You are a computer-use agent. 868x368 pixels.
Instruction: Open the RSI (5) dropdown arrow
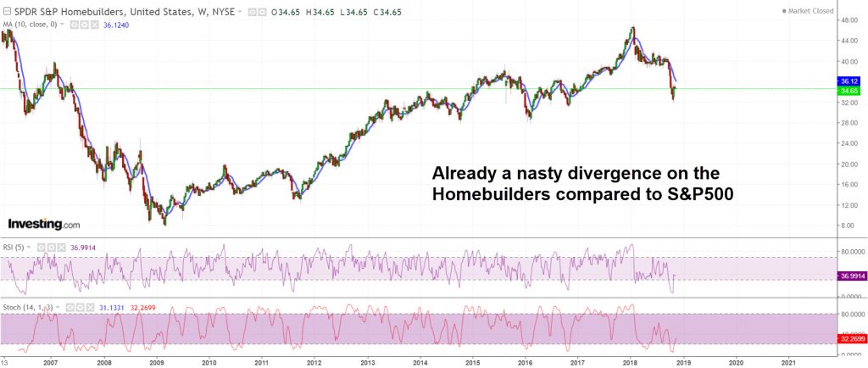click(x=29, y=247)
